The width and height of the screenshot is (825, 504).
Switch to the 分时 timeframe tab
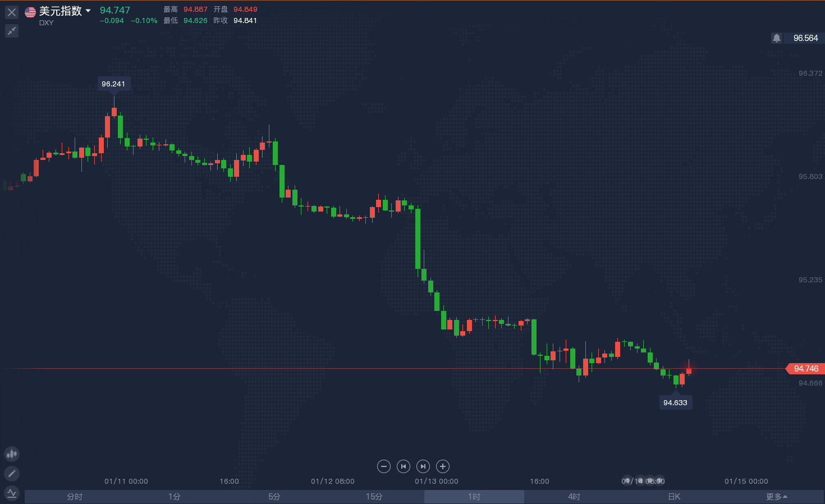[75, 497]
